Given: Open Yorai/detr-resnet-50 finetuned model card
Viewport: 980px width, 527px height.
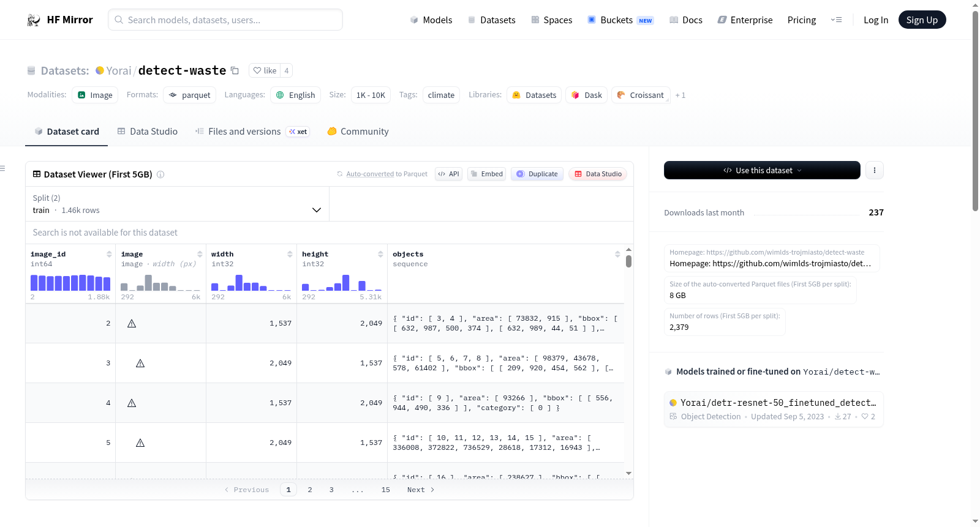Looking at the screenshot, I should coord(774,409).
